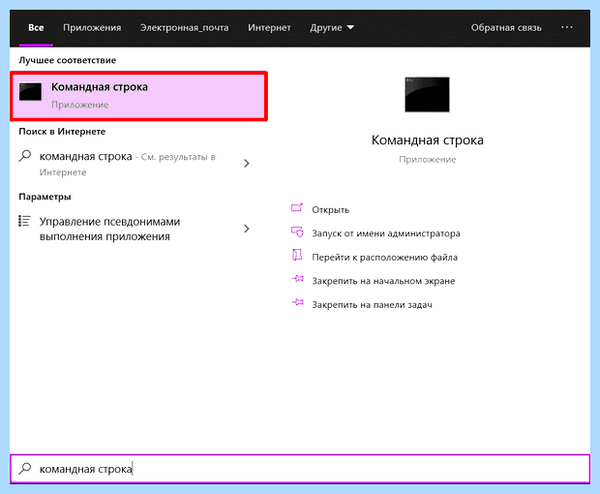Open the three-dots more options menu
Viewport: 600px width, 494px height.
(567, 27)
